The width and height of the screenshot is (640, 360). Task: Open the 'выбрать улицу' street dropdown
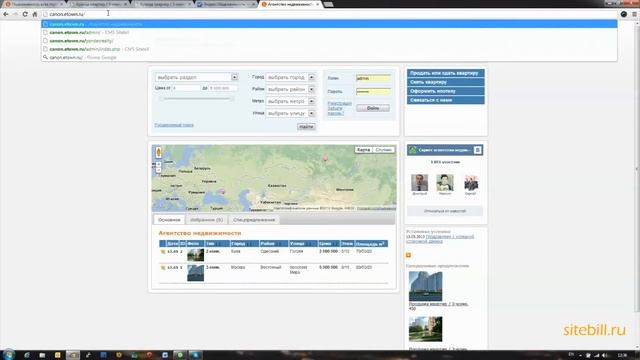[290, 113]
